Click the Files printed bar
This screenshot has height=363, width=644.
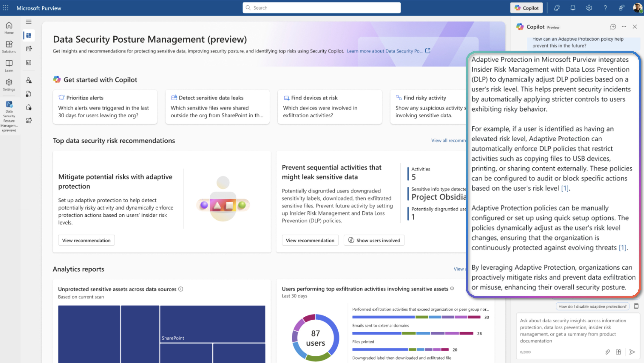[x=401, y=350]
